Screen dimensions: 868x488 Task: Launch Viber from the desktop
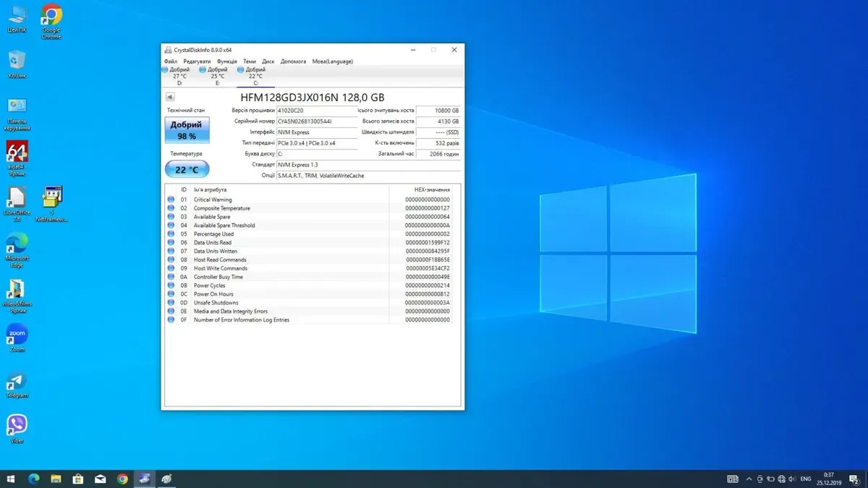[17, 425]
